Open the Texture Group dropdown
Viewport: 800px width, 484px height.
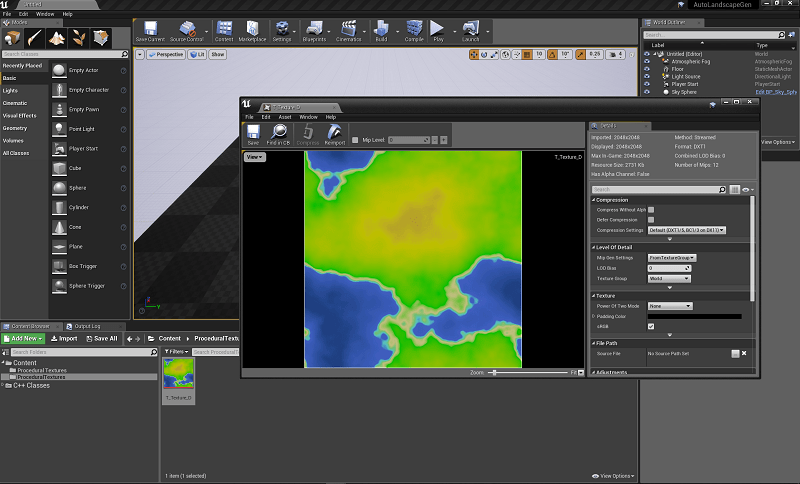[x=669, y=278]
